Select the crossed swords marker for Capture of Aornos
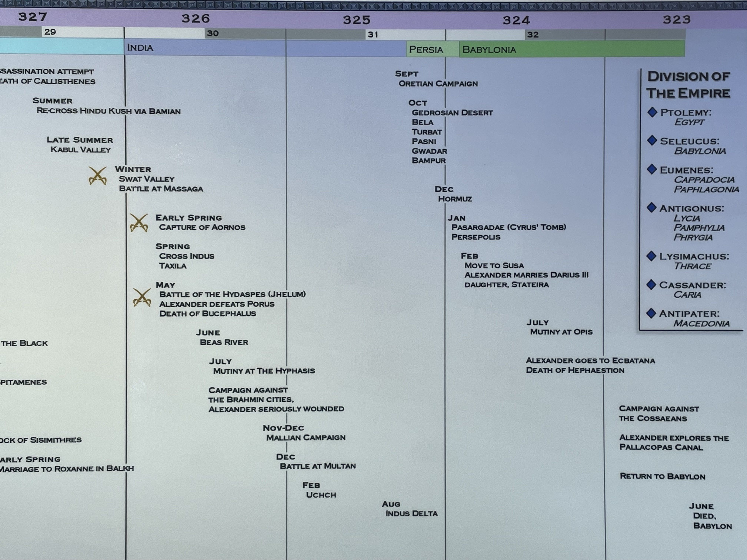Image resolution: width=747 pixels, height=560 pixels. pos(139,224)
